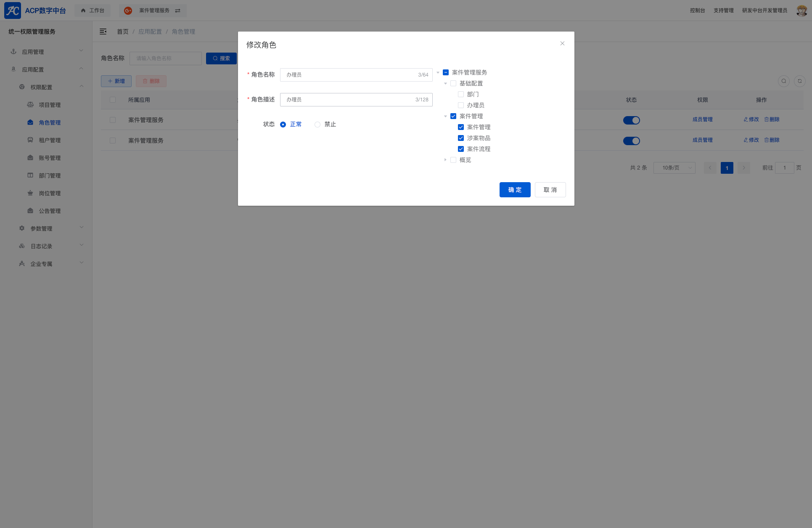Click the 项目管理 scale icon in the sidebar
This screenshot has height=528, width=812.
[30, 105]
